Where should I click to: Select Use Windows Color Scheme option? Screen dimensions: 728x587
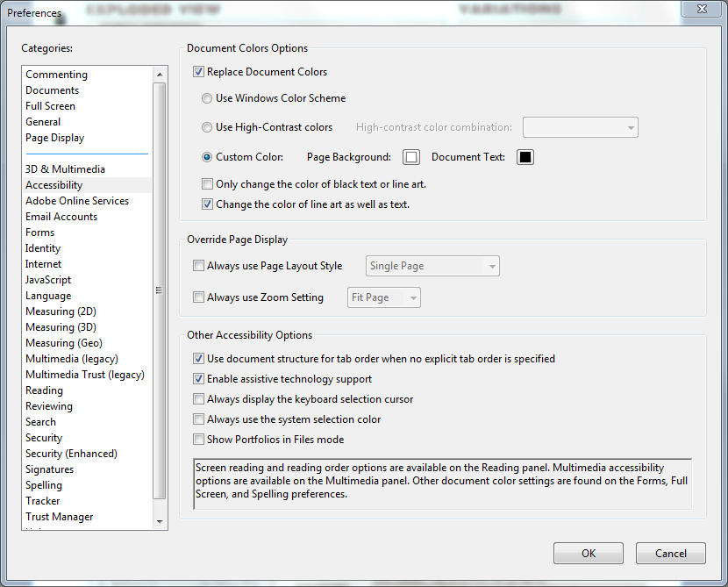coord(207,98)
